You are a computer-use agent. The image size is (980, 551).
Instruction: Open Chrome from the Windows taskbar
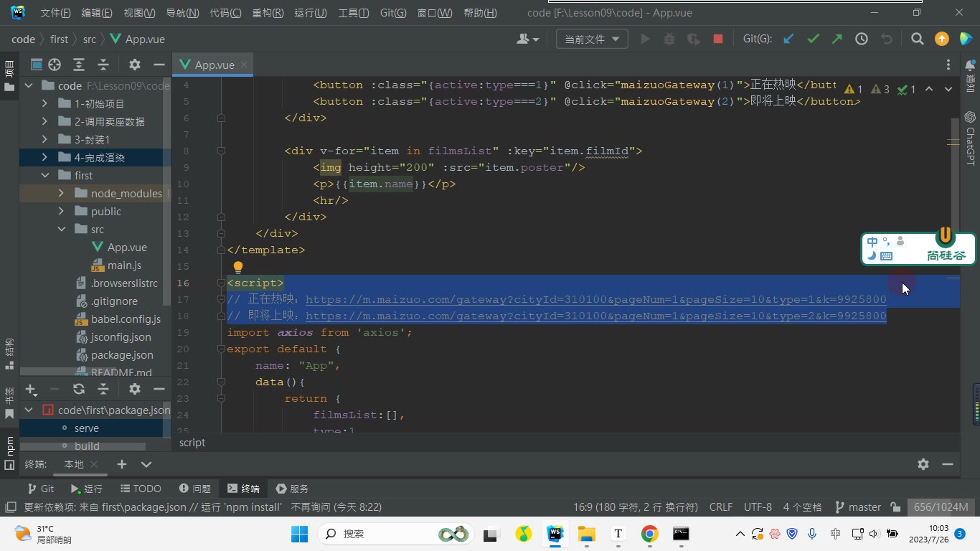click(x=649, y=534)
